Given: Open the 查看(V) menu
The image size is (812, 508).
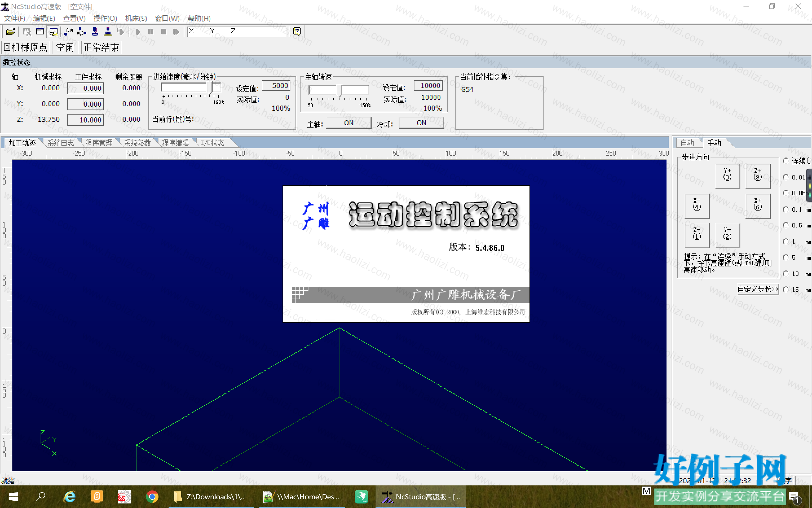Looking at the screenshot, I should [x=74, y=18].
